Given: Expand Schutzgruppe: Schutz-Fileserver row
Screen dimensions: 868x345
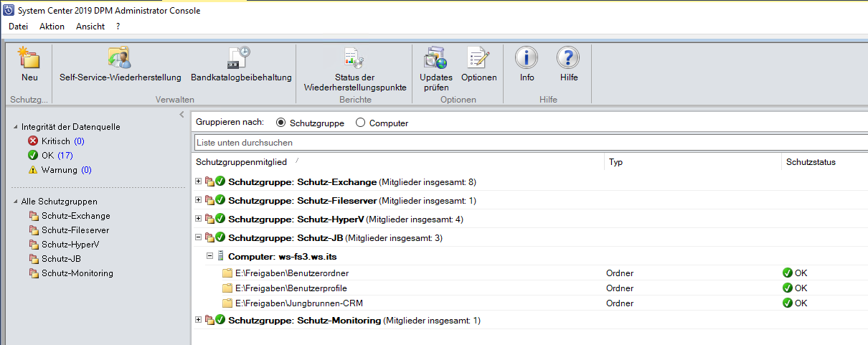Looking at the screenshot, I should tap(199, 200).
